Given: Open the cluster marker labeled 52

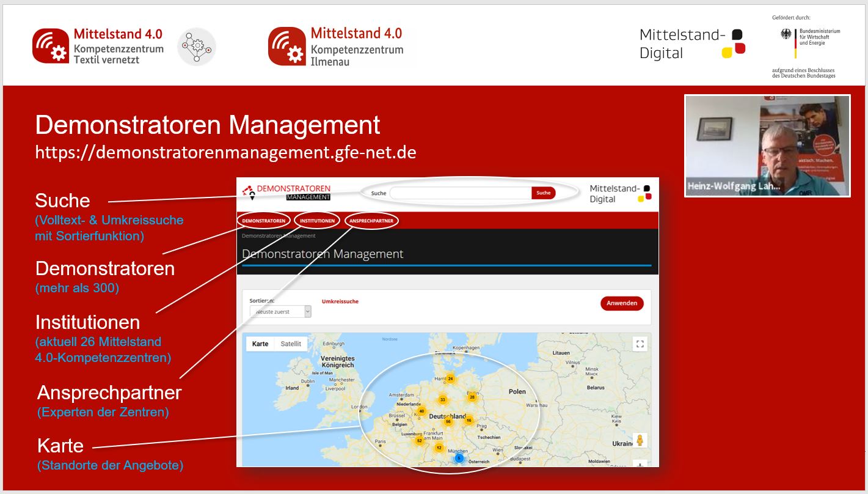Looking at the screenshot, I should [x=419, y=441].
